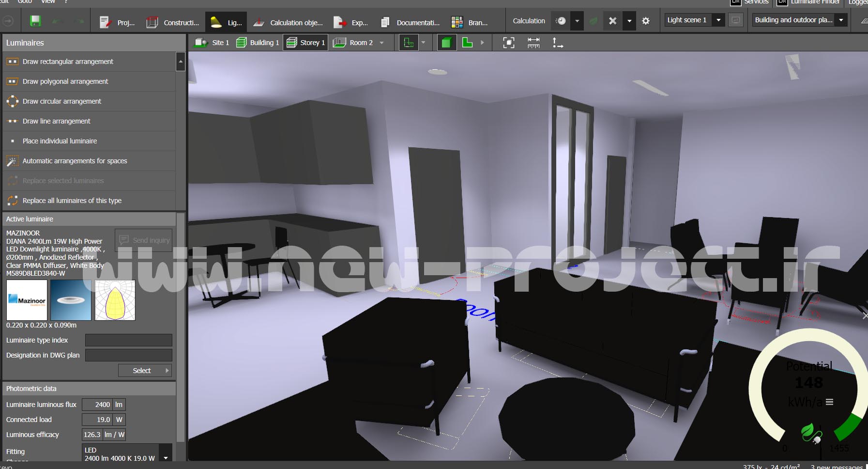Click the Luminaire luminous flux value field
The height and width of the screenshot is (469, 868).
click(97, 405)
